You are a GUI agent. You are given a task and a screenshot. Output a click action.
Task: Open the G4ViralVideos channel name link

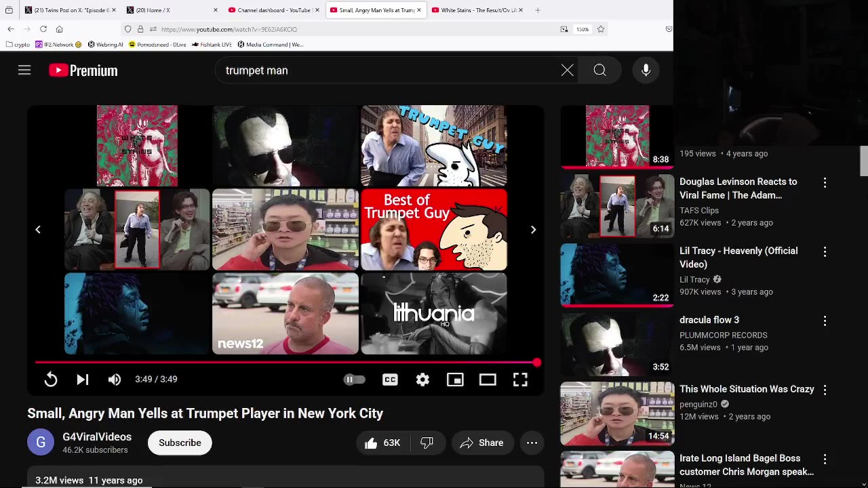[x=97, y=437]
